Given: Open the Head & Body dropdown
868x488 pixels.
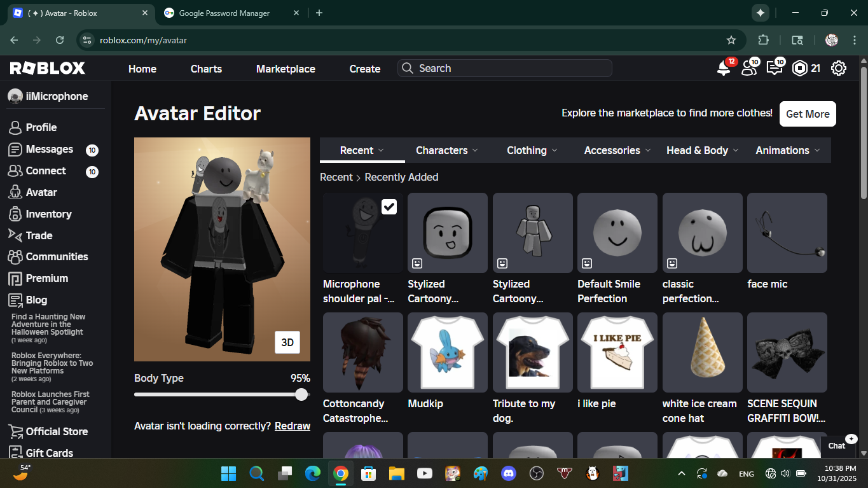Looking at the screenshot, I should (702, 150).
